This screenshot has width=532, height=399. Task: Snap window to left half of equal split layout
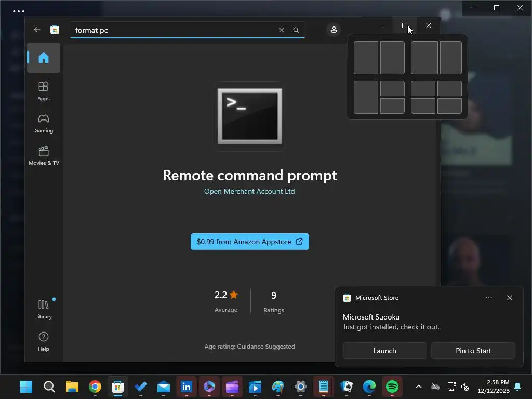tap(366, 58)
